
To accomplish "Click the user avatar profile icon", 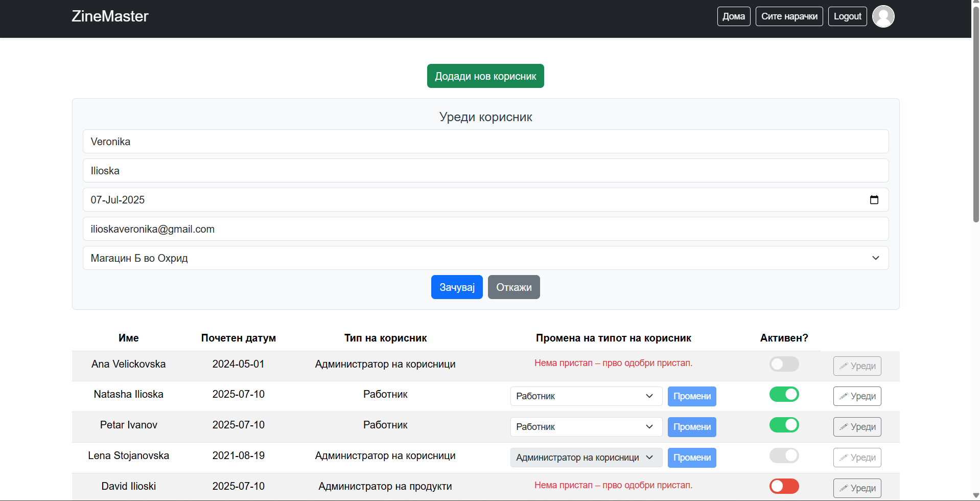I will 883,16.
